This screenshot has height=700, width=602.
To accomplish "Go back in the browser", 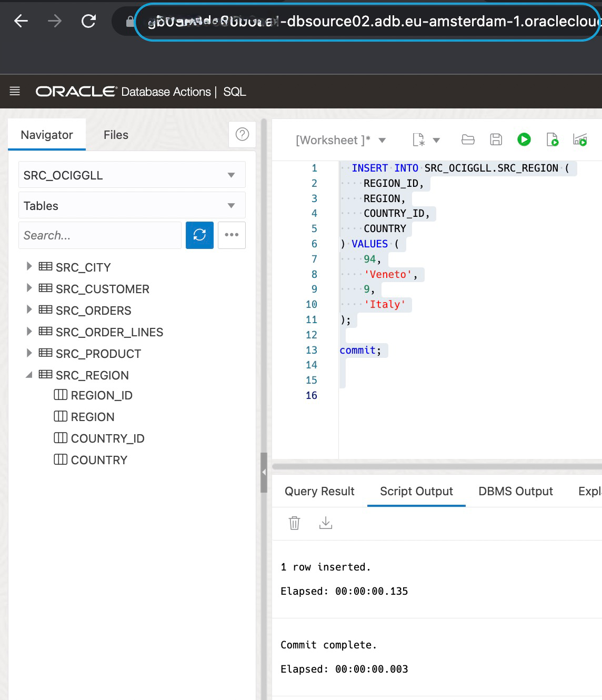I will pos(21,21).
